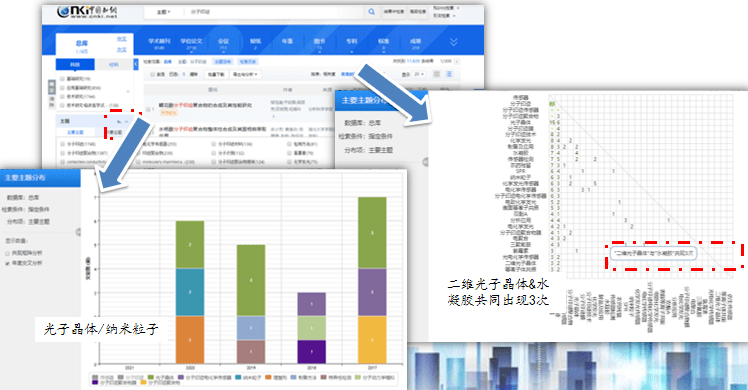Image resolution: width=748 pixels, height=390 pixels.
Task: Enable the 共现矩阵分析 checkbox
Action: click(7, 253)
